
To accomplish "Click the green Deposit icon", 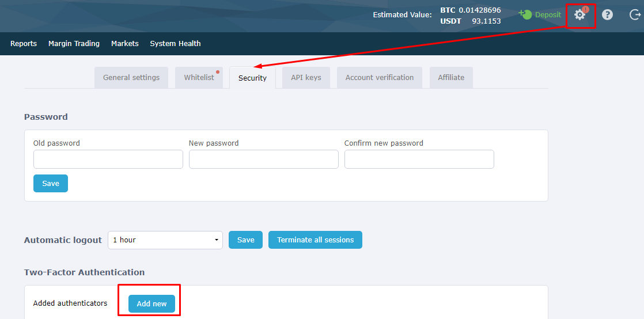I will tap(525, 15).
